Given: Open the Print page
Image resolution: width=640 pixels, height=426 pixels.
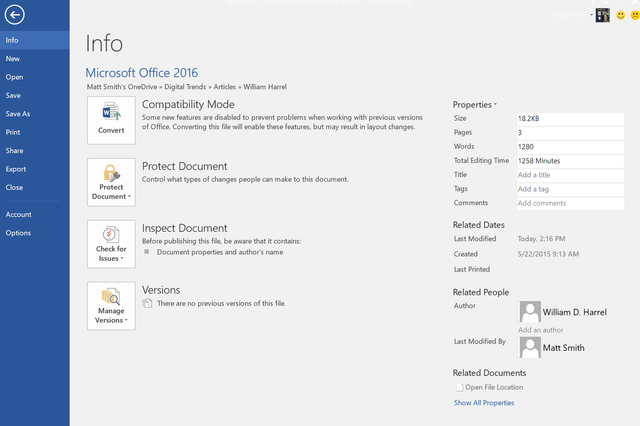Looking at the screenshot, I should [x=35, y=132].
